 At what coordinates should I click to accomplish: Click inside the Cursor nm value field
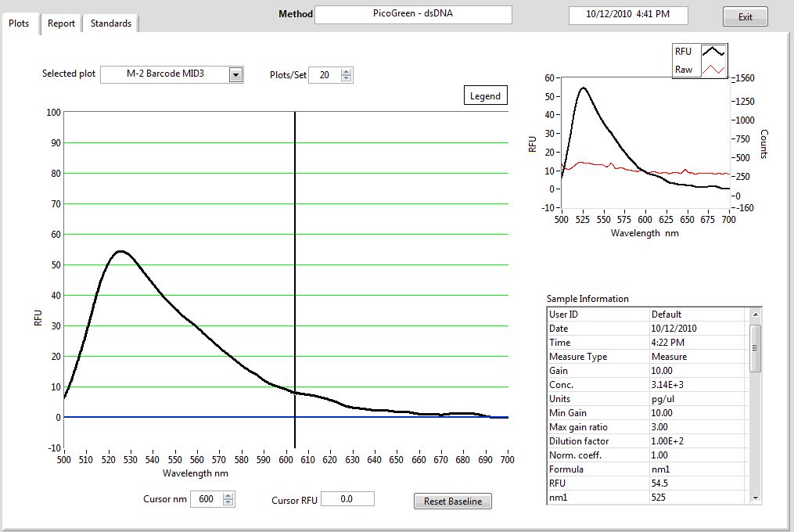pyautogui.click(x=205, y=499)
